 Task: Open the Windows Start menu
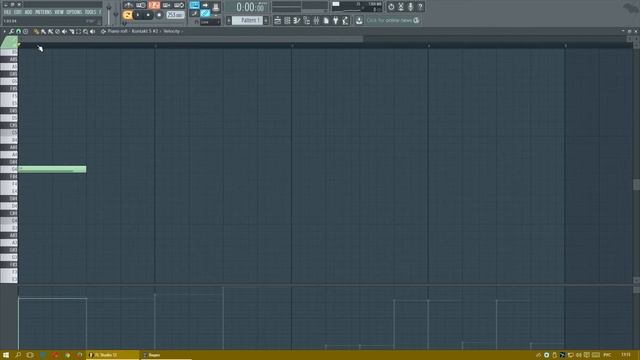point(6,355)
